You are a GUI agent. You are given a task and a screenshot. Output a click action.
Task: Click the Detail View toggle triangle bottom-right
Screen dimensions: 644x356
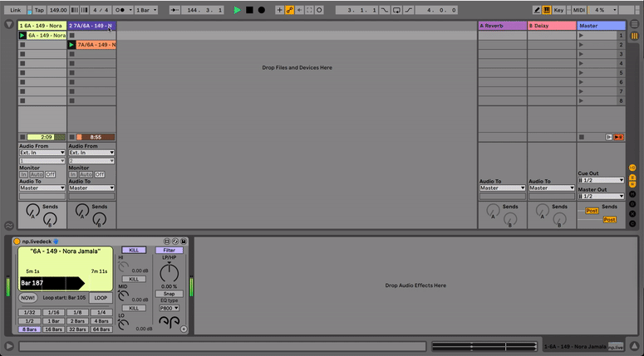pyautogui.click(x=634, y=347)
